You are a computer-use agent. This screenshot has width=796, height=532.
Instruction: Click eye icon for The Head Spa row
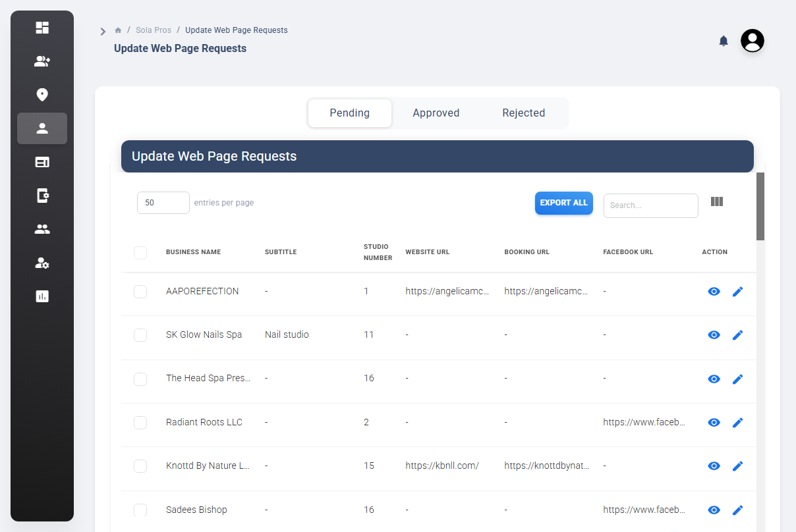(x=714, y=379)
